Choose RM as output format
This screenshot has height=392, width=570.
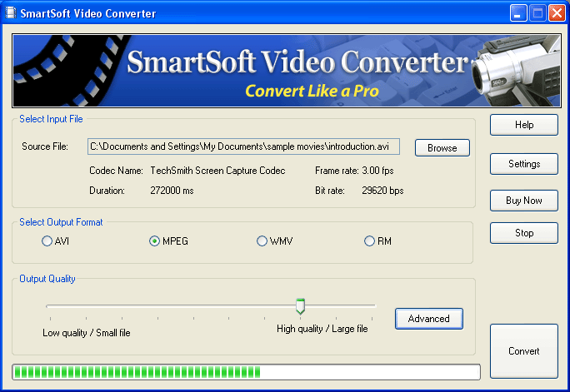(377, 241)
